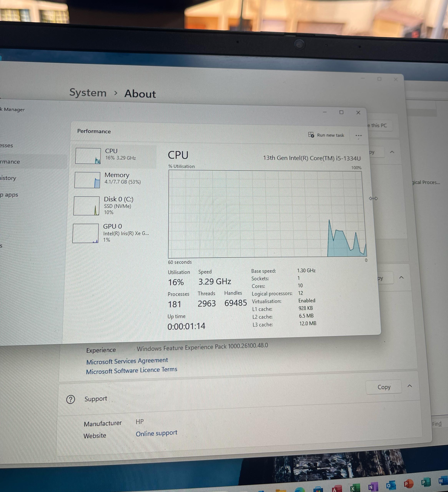
Task: Open Task Manager's three-dot more options menu
Action: click(x=358, y=135)
